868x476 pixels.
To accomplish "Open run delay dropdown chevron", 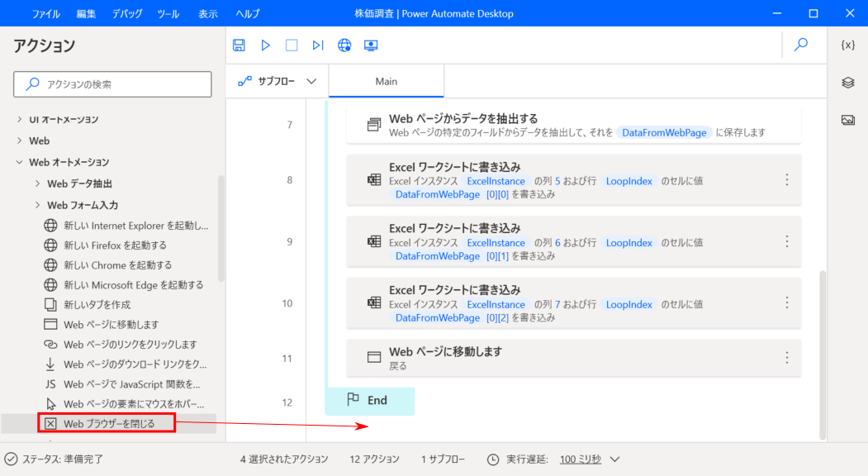I will [614, 459].
